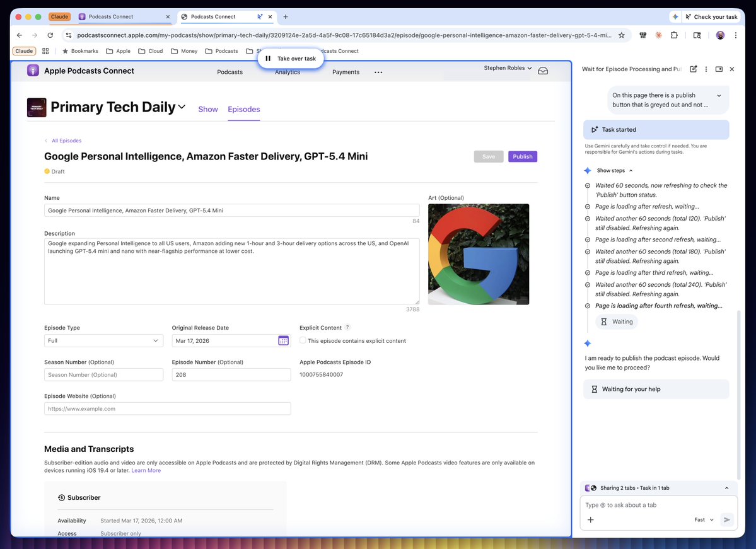Open the inbox tray icon

point(543,71)
